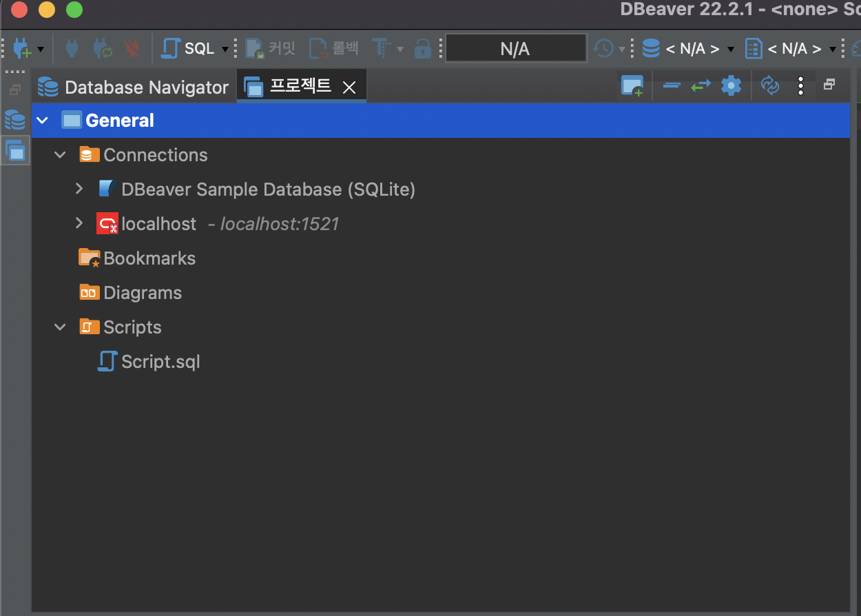Screen dimensions: 861x616
Task: Collapse the Scripts folder
Action: click(61, 327)
